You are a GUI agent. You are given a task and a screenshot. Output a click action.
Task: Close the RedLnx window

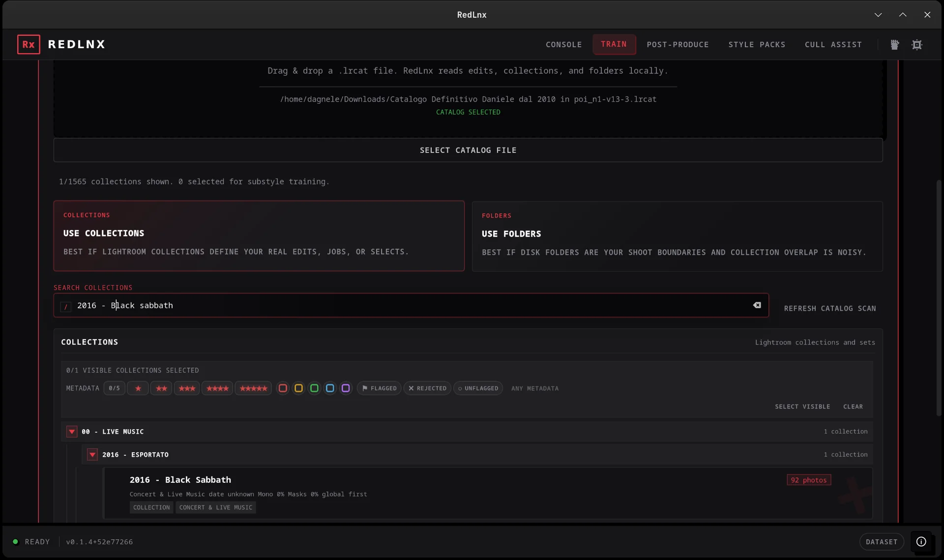point(927,15)
